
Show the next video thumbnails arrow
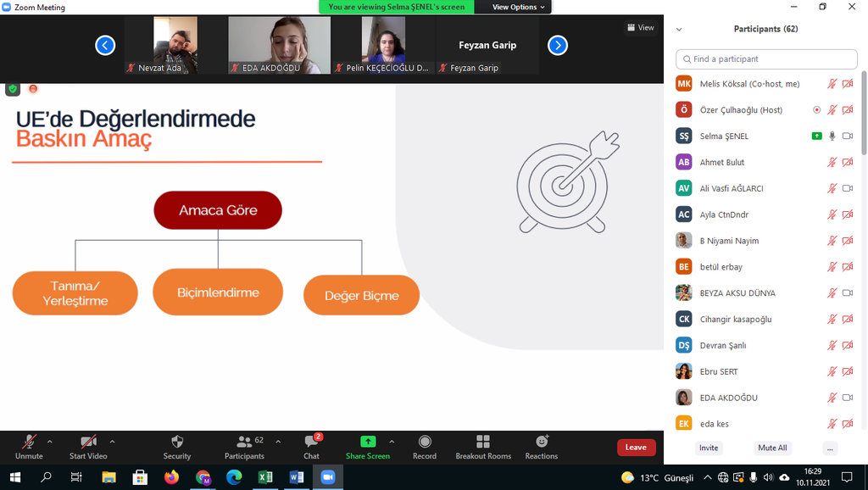[x=558, y=45]
